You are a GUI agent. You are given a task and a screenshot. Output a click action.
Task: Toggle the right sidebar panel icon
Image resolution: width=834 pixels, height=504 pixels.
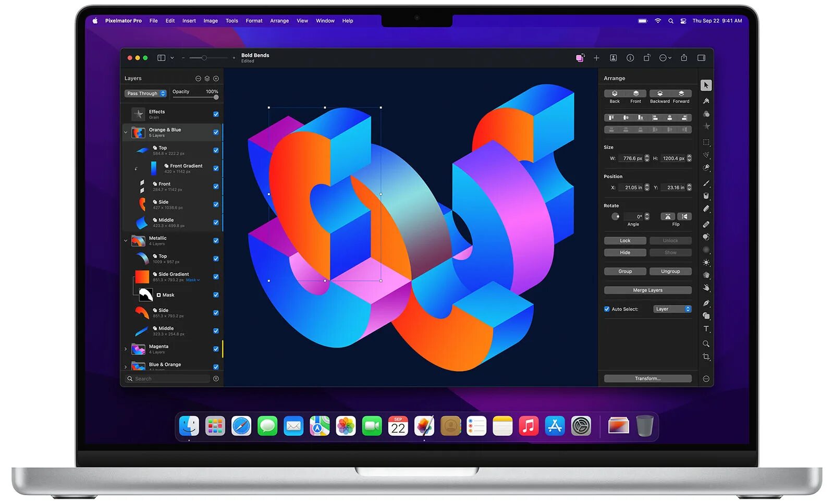[x=702, y=58]
